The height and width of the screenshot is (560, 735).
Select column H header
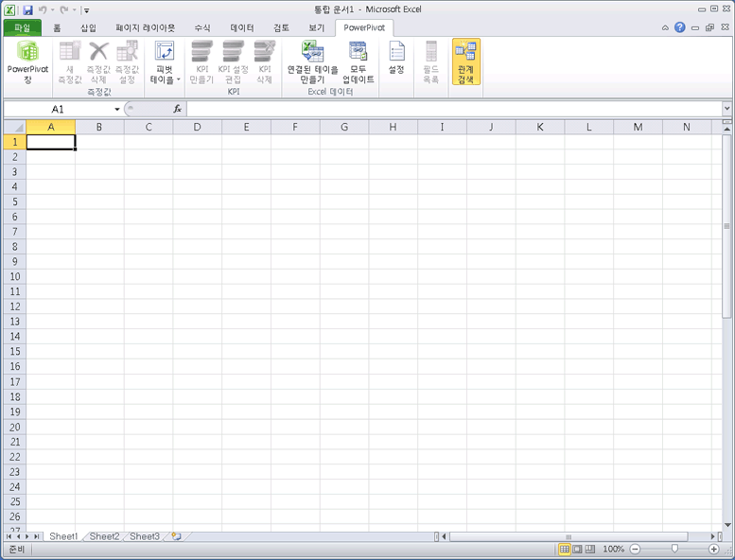tap(393, 127)
